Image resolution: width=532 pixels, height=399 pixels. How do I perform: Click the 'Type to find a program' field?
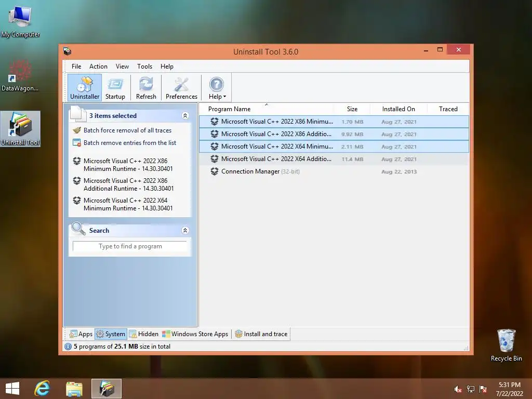pyautogui.click(x=130, y=246)
